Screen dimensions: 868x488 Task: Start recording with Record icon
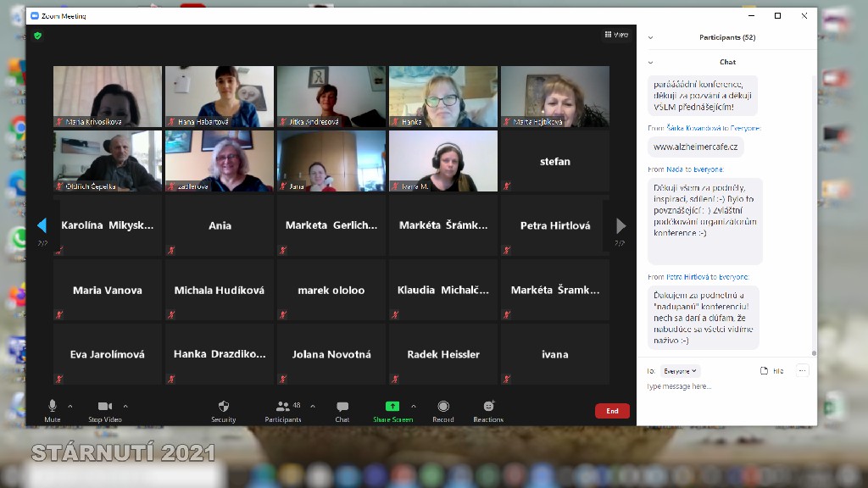pos(443,408)
